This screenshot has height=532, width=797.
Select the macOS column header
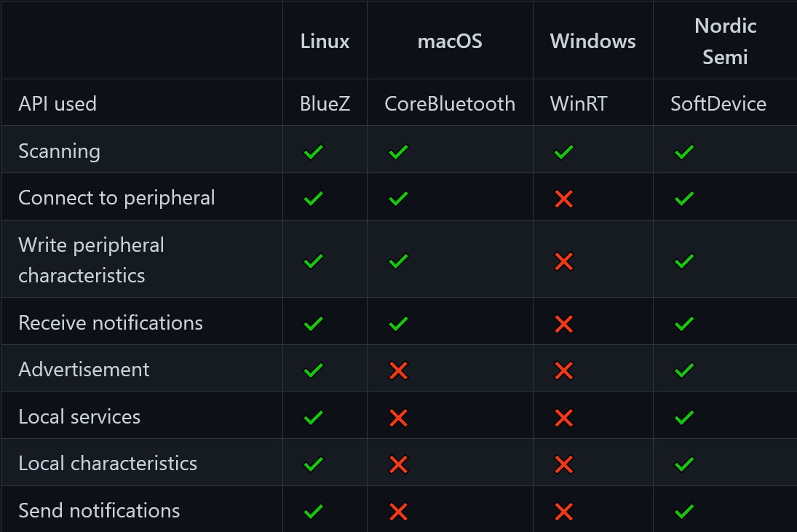tap(450, 41)
